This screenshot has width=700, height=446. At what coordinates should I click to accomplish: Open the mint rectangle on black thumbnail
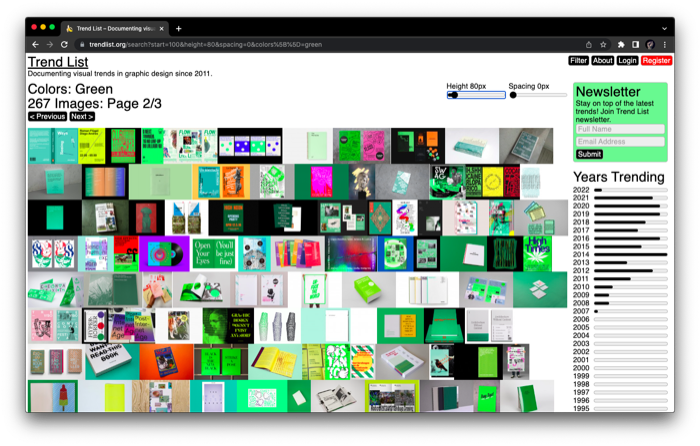coord(54,218)
